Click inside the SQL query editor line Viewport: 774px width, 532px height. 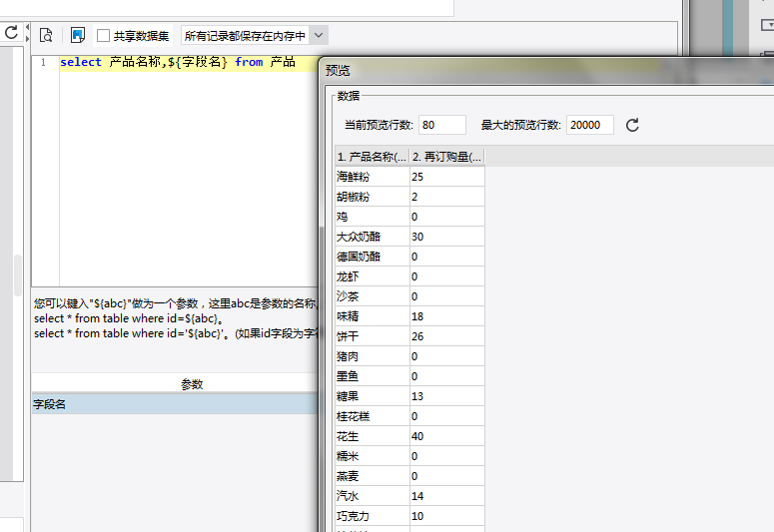[x=189, y=63]
